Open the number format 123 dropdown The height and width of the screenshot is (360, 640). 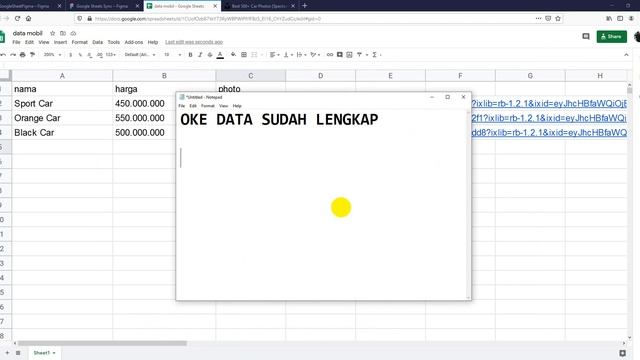[111, 55]
